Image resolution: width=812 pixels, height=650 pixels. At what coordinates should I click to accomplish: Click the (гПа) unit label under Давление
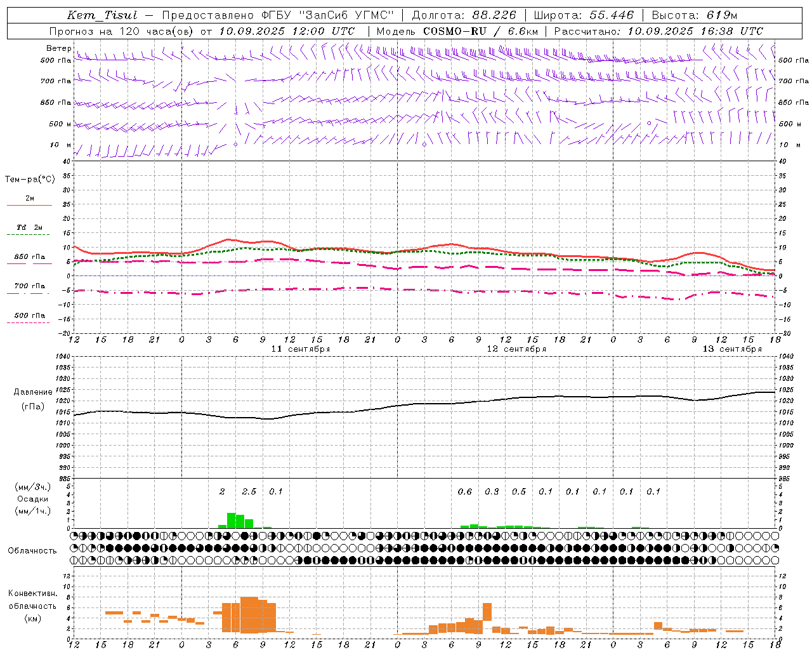pyautogui.click(x=32, y=407)
